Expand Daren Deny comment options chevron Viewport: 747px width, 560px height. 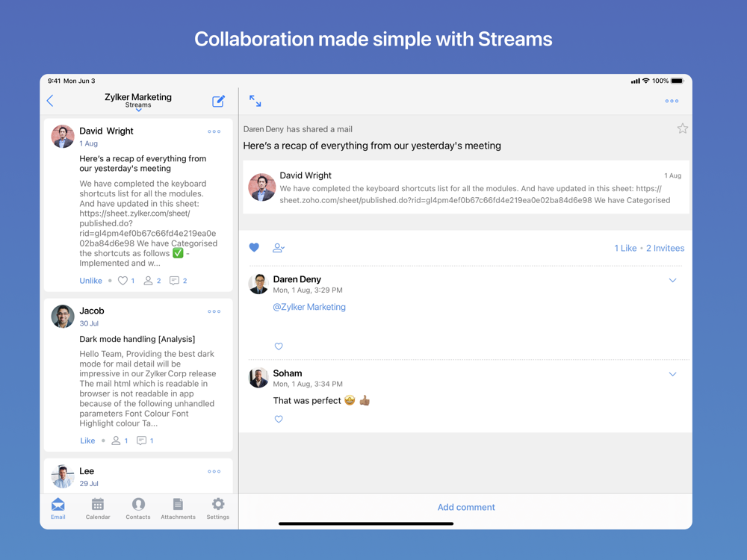pyautogui.click(x=673, y=281)
